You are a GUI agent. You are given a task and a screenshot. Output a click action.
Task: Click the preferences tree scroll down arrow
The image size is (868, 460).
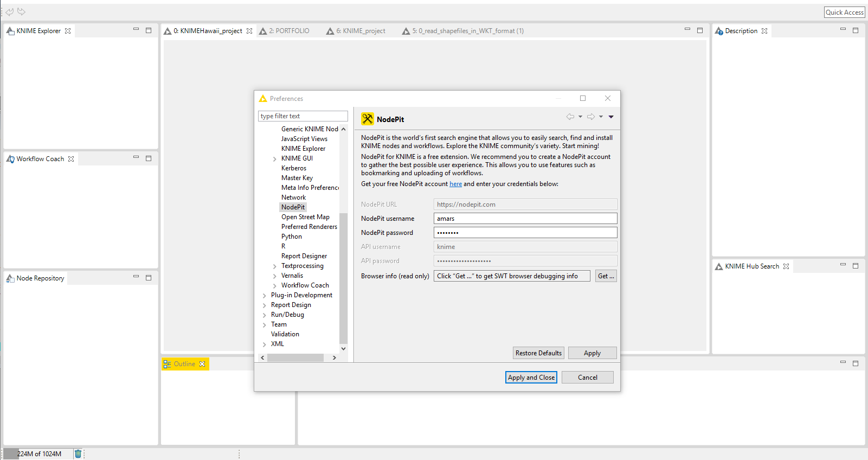click(x=343, y=349)
